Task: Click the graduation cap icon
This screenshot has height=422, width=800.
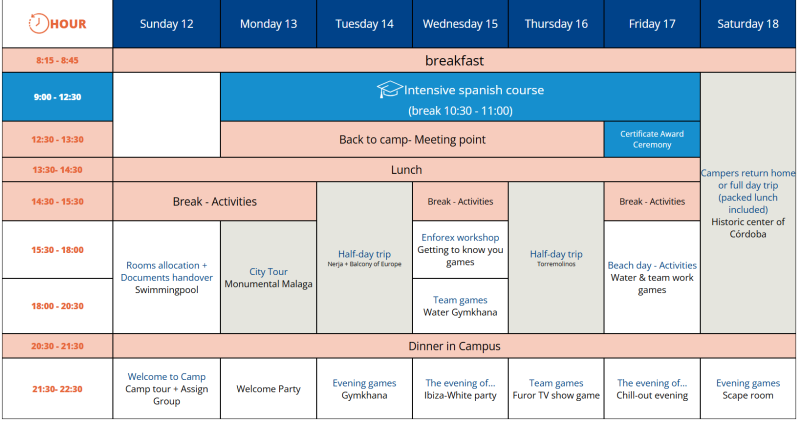Action: tap(389, 90)
